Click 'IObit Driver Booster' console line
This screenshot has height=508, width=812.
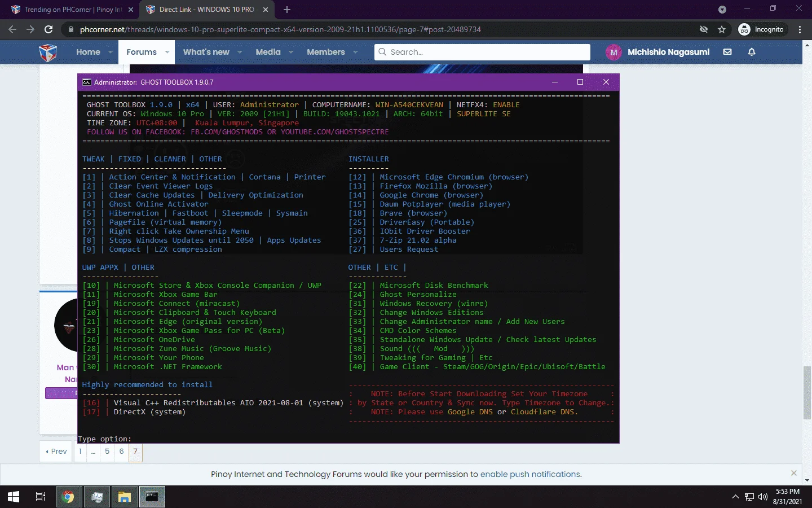coord(425,231)
